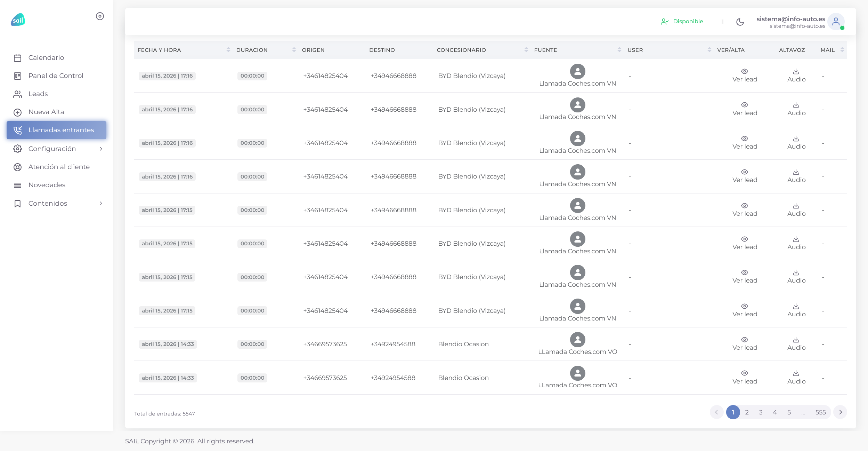The image size is (868, 451).
Task: Download audio of last 14:33 row
Action: [796, 378]
